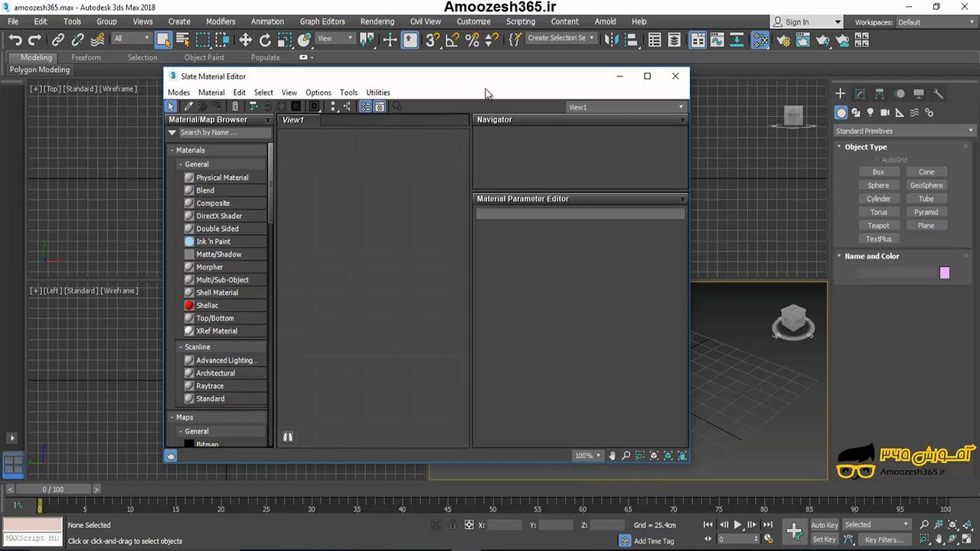Click Play Animation button

(x=737, y=525)
